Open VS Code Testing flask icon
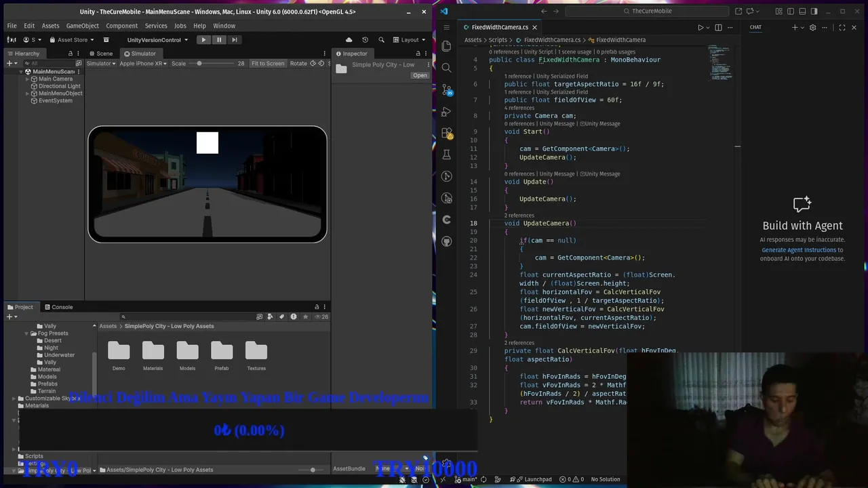Image resolution: width=868 pixels, height=488 pixels. tap(446, 155)
